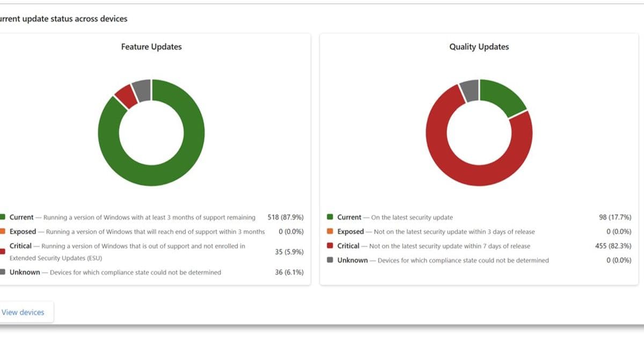The image size is (644, 338).
Task: Click orange Exposed swatch in Quality Updates legend
Action: tap(330, 232)
